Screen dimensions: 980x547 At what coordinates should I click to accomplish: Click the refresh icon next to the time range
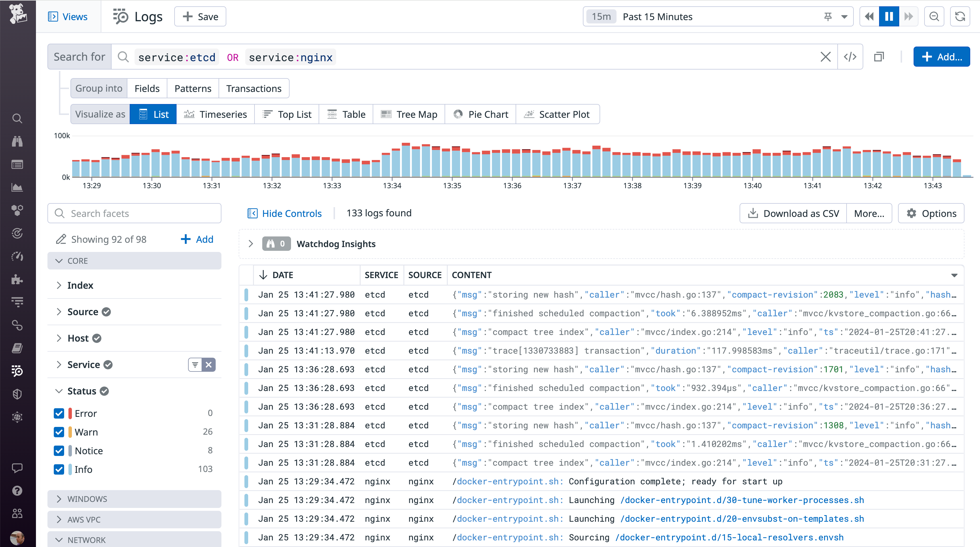coord(960,16)
